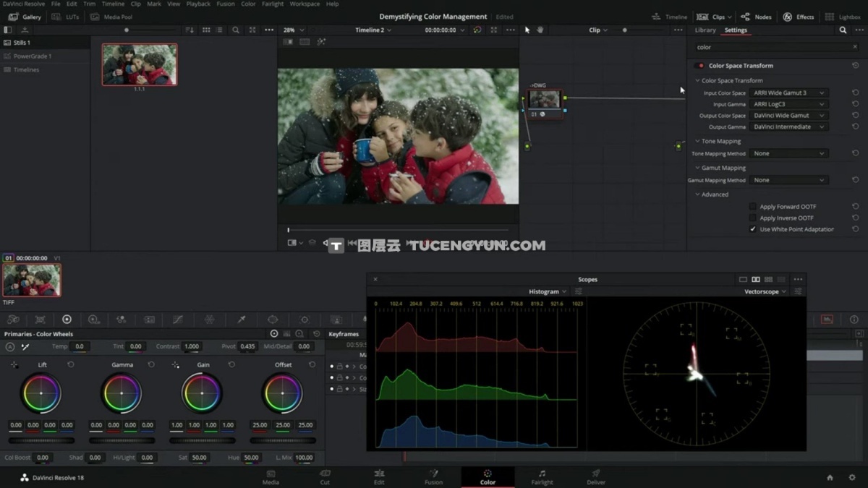Viewport: 868px width, 488px height.
Task: Select the still thumbnail 1.1.1
Action: [x=140, y=64]
